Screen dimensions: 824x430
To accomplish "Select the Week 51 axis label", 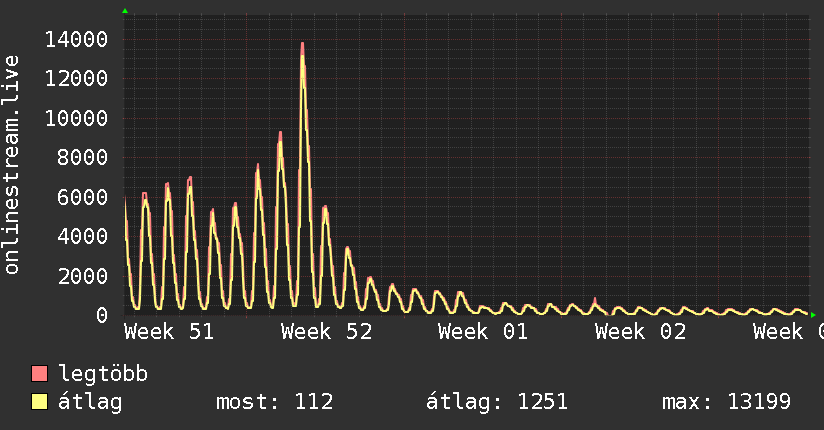I will pyautogui.click(x=169, y=331).
